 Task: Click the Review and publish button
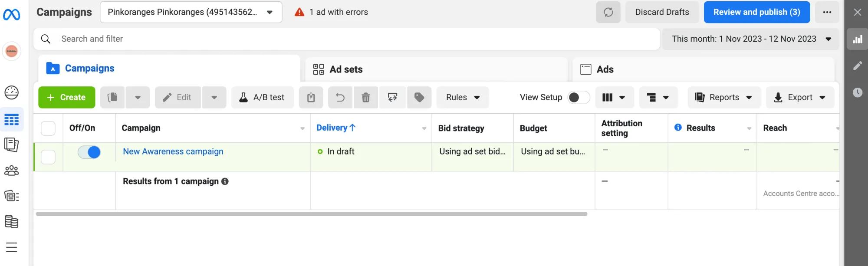pos(756,12)
